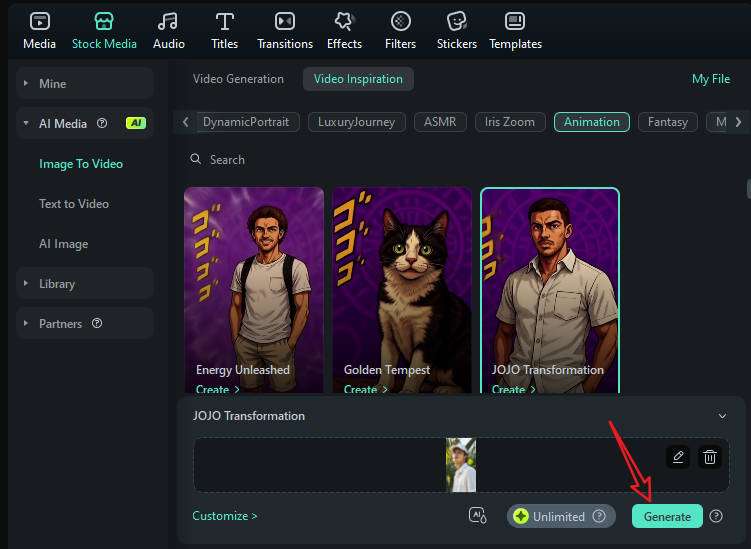
Task: Open the Stickers tab
Action: (x=456, y=31)
